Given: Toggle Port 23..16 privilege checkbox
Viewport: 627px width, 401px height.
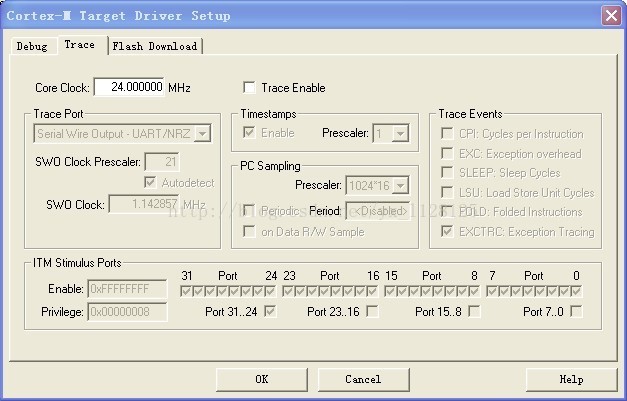Looking at the screenshot, I should pos(372,311).
